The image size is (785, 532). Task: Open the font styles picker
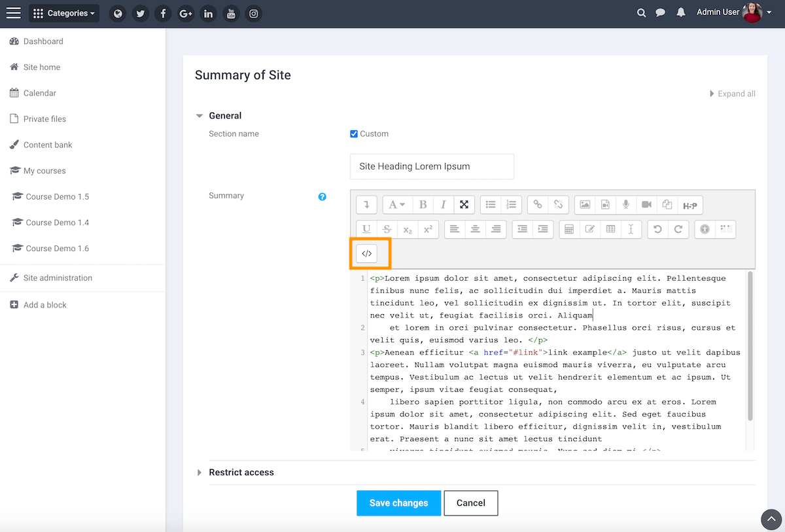tap(397, 205)
